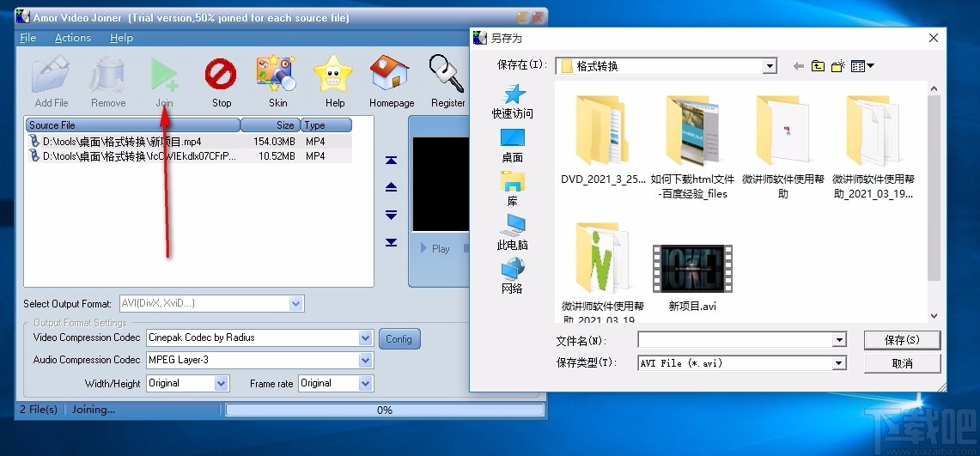The height and width of the screenshot is (456, 980).
Task: Select Libraries (库) in save dialog sidebar
Action: (x=513, y=189)
